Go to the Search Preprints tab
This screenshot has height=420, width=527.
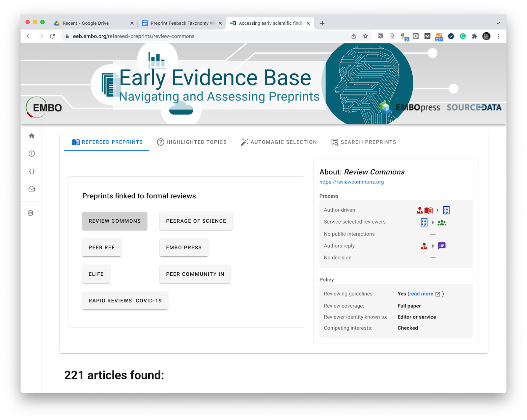[x=363, y=142]
